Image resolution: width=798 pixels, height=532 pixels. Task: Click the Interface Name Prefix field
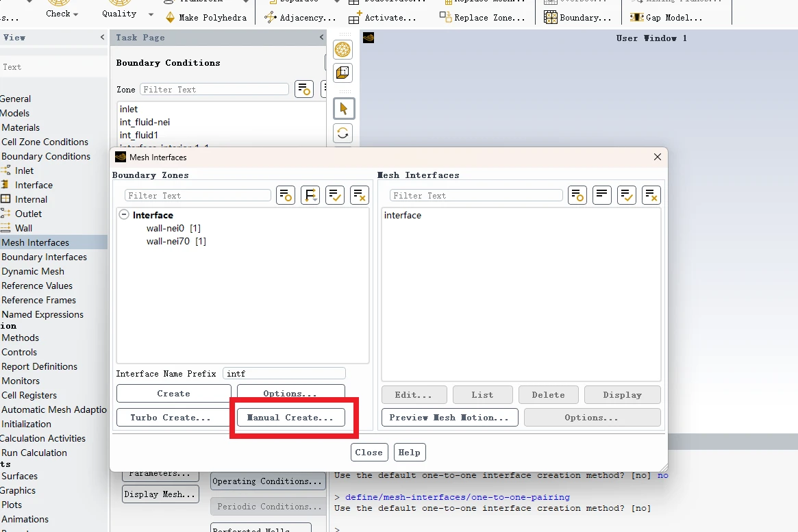(x=284, y=373)
